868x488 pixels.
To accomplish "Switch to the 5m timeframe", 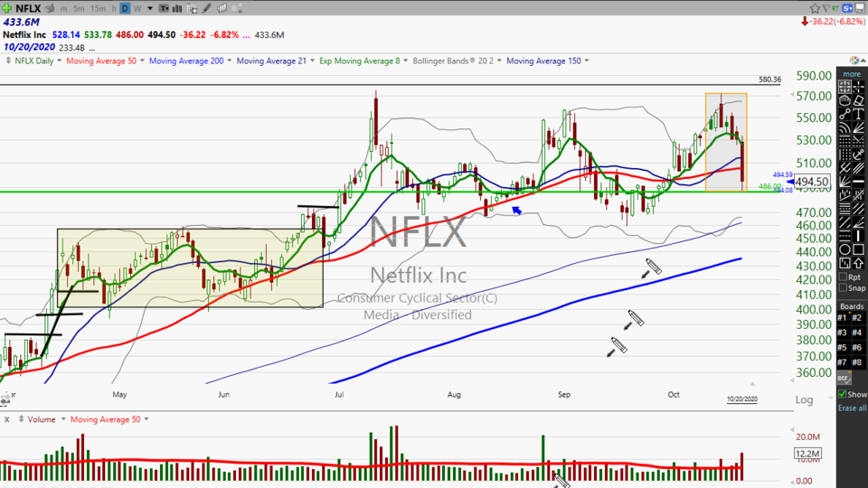I will point(79,8).
